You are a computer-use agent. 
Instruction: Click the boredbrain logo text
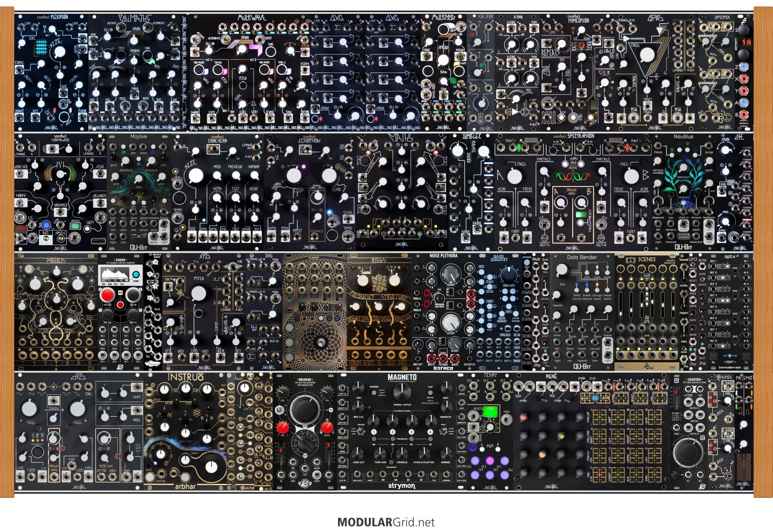tap(730, 368)
